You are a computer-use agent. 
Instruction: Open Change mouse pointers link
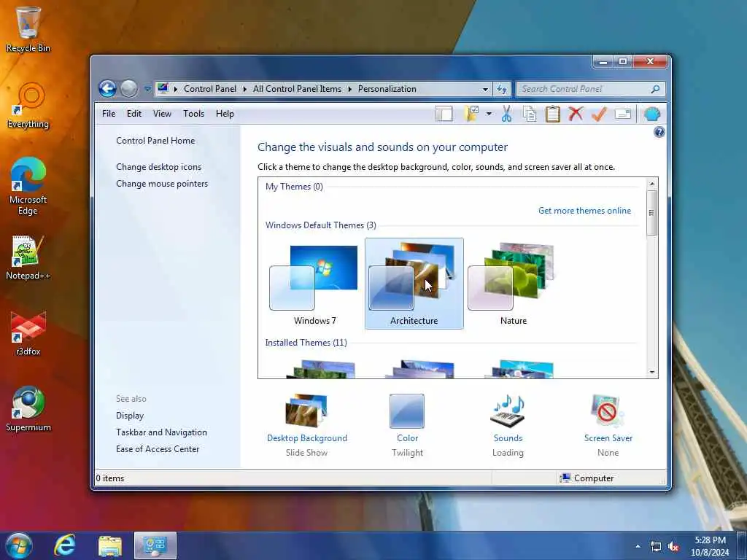click(x=162, y=183)
